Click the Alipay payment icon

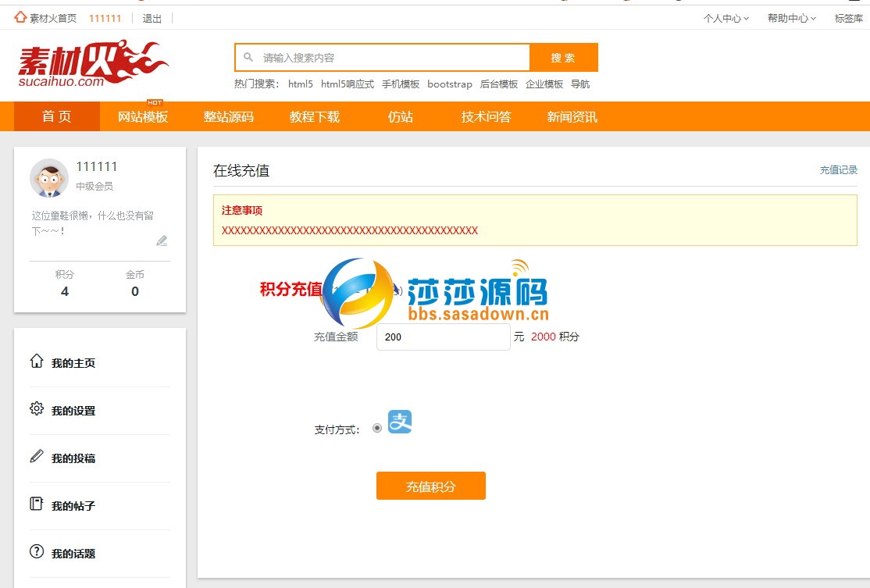[400, 422]
